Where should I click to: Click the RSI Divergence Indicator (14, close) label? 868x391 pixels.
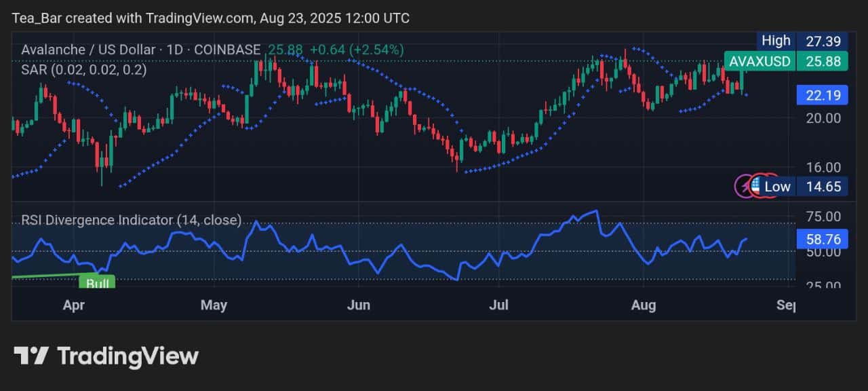coord(131,220)
